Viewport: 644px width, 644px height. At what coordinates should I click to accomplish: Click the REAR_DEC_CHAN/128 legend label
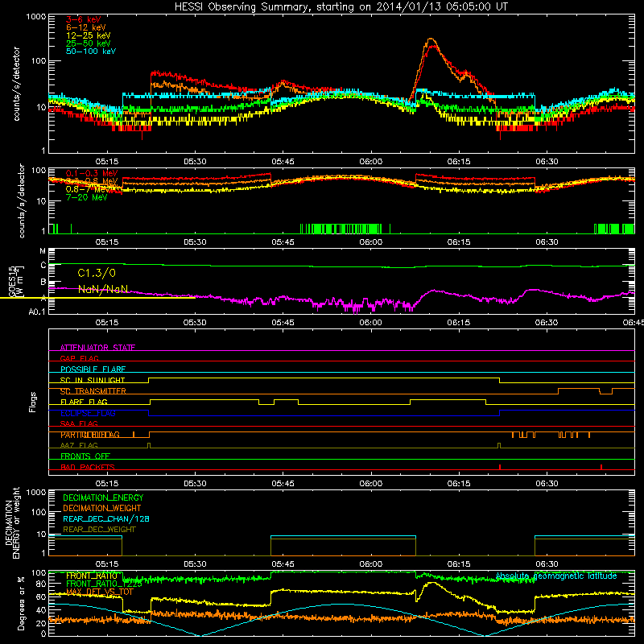click(106, 518)
